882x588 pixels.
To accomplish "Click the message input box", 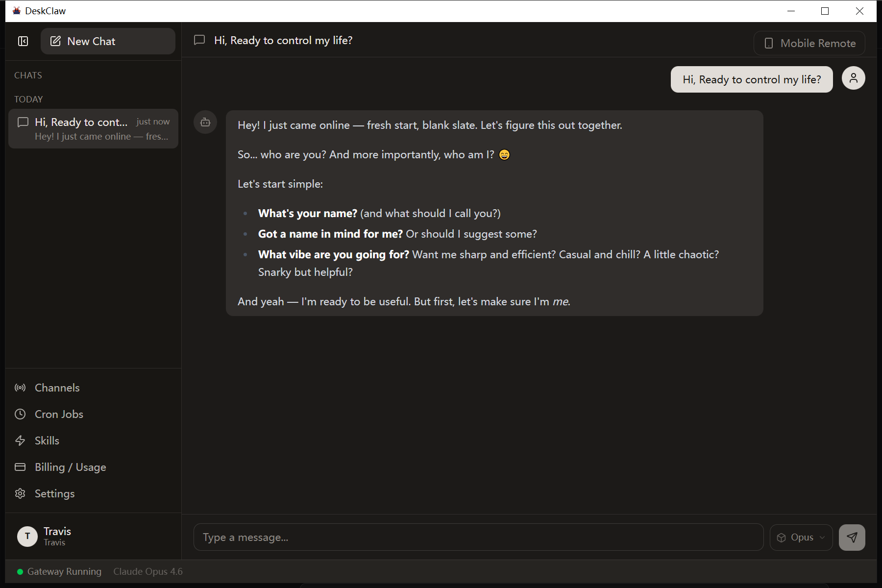I will click(478, 537).
